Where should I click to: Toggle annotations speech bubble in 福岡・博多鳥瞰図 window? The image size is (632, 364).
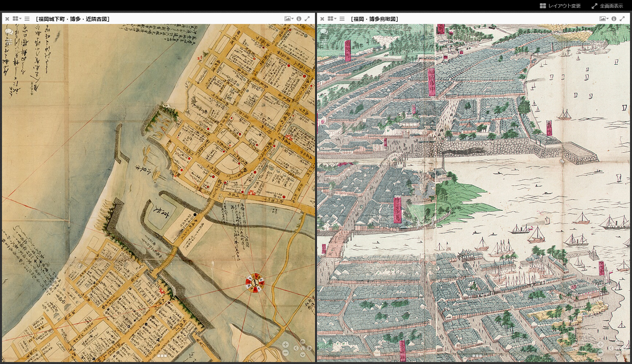pos(323,32)
